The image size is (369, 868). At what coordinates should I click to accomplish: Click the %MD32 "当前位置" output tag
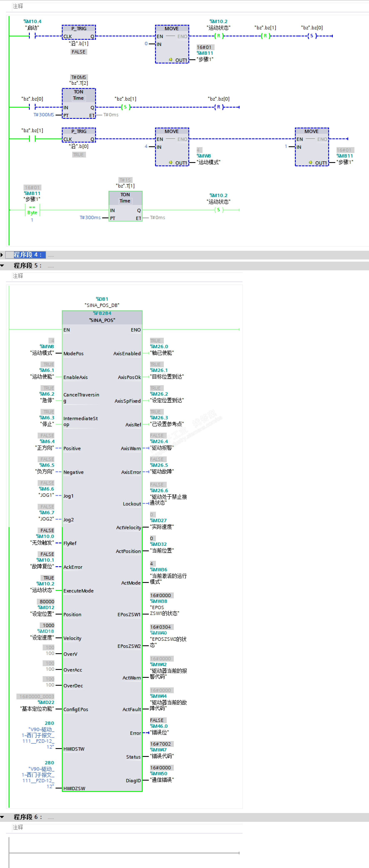click(x=162, y=547)
